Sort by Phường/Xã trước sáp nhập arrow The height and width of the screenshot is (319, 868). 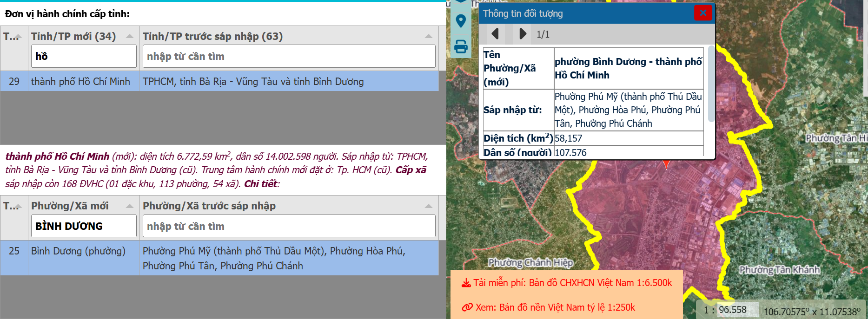[428, 206]
